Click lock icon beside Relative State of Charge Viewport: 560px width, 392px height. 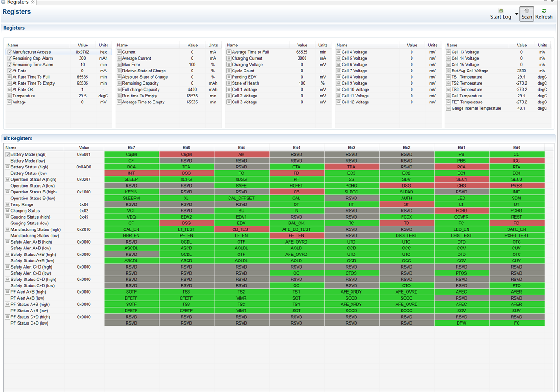tap(119, 71)
